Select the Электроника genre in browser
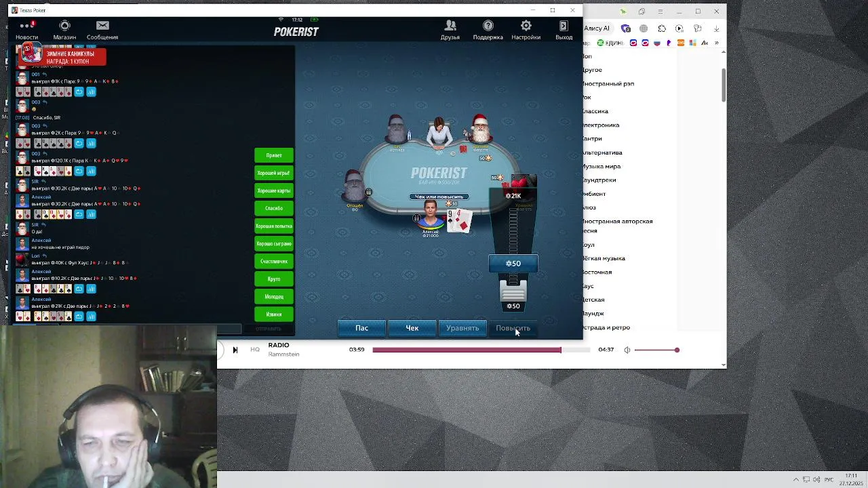 tap(601, 125)
